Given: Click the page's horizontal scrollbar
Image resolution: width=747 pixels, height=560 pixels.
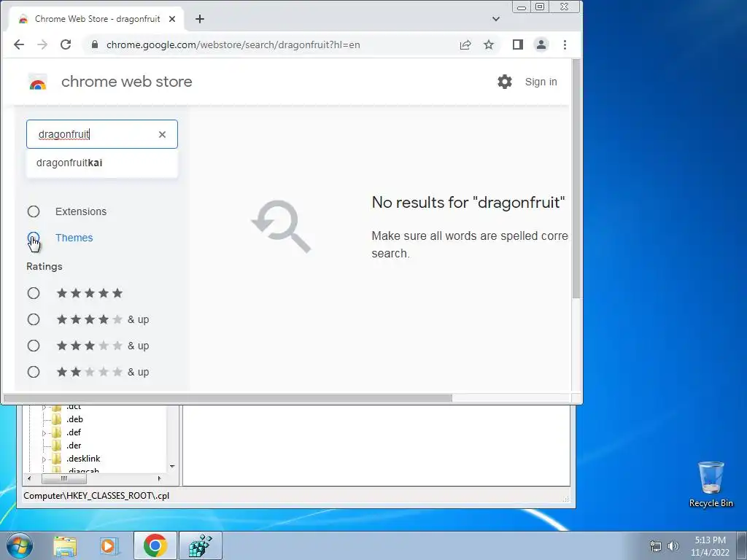Looking at the screenshot, I should [x=228, y=397].
